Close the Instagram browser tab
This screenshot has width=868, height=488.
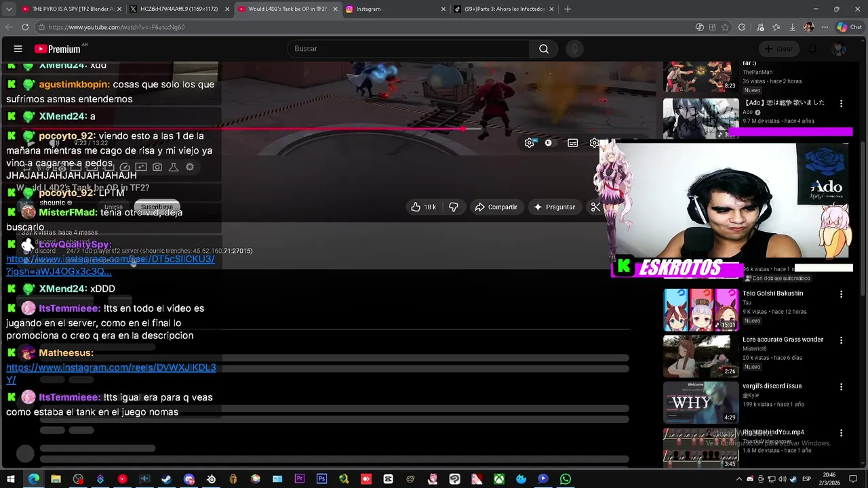pyautogui.click(x=443, y=9)
